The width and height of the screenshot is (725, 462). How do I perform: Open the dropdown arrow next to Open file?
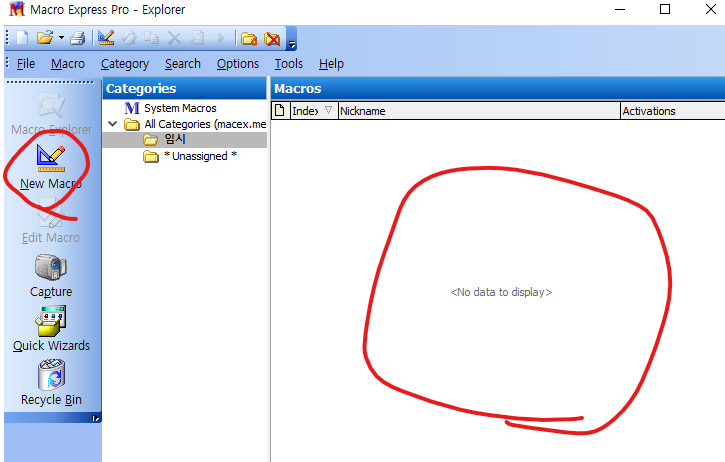click(x=61, y=38)
